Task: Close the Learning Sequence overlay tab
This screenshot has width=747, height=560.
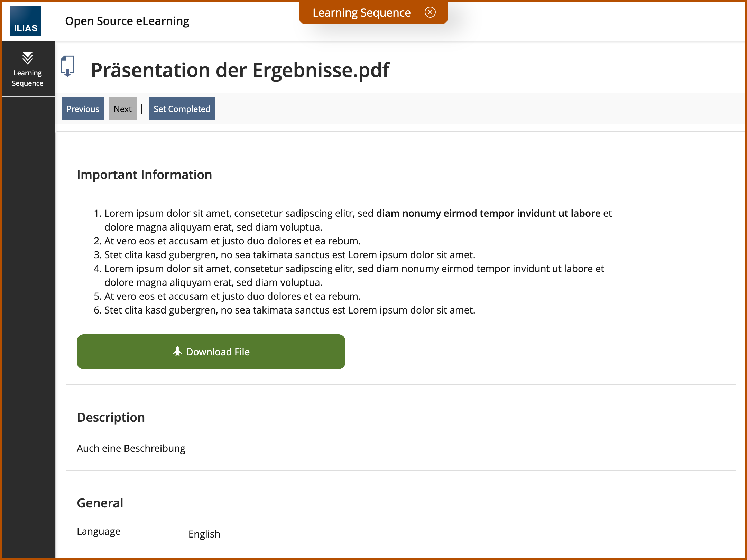Action: pyautogui.click(x=430, y=12)
